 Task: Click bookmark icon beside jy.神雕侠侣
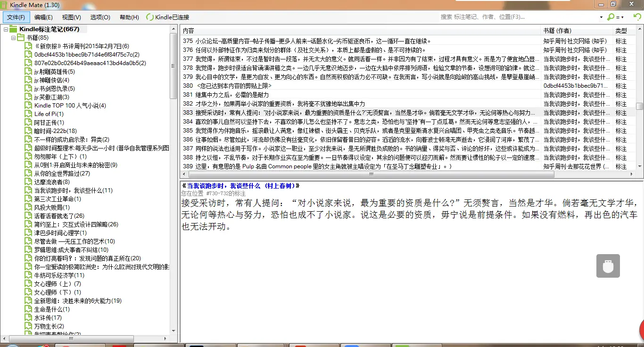tap(29, 80)
